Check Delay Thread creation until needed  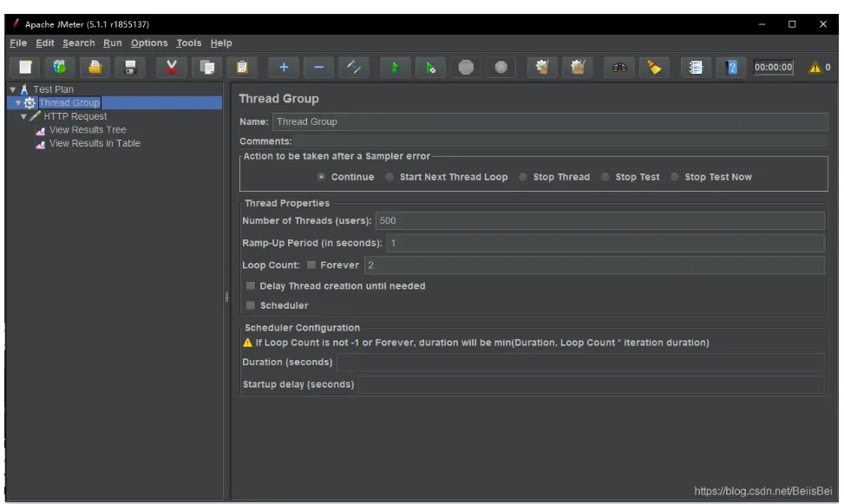[x=251, y=286]
